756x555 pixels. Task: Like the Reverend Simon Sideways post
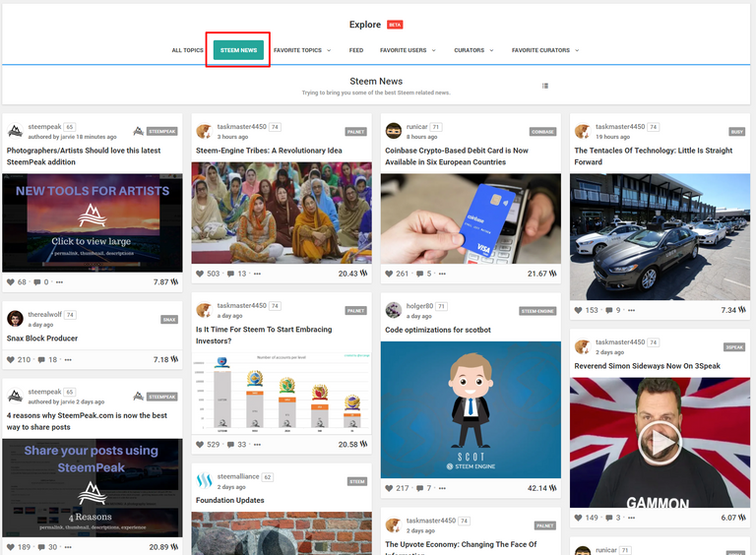pyautogui.click(x=578, y=518)
